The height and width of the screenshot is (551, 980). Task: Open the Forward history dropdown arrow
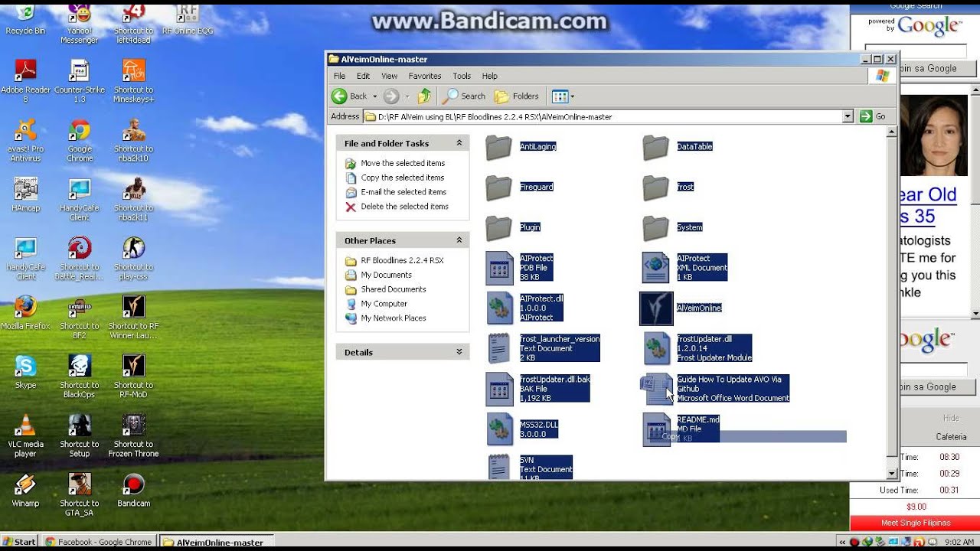(x=407, y=96)
